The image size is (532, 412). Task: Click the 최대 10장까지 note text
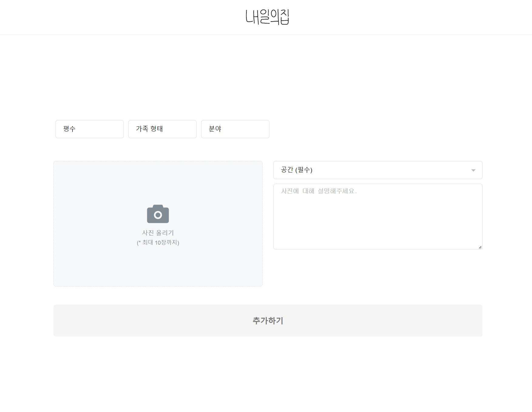158,242
